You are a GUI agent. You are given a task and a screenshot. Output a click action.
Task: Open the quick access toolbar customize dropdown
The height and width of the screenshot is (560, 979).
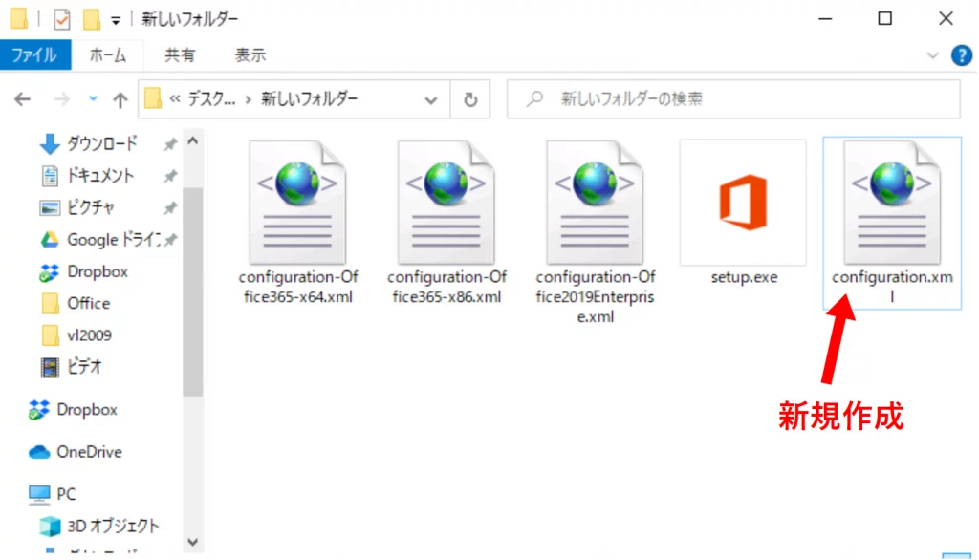116,19
